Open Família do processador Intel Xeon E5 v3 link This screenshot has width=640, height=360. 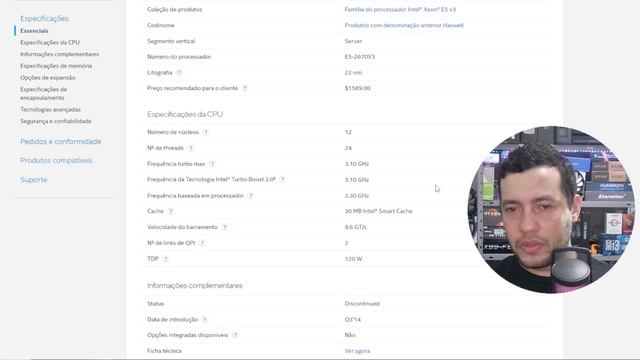pos(400,9)
